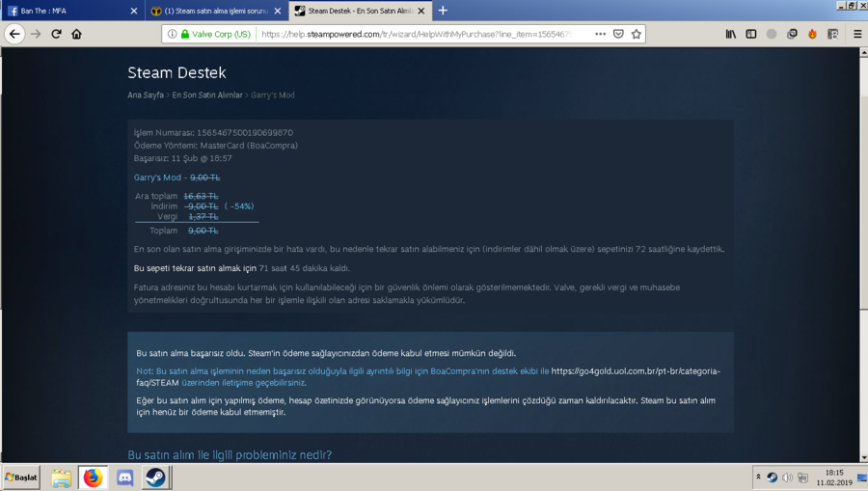Open the Başlat start button
868x491 pixels.
[21, 477]
